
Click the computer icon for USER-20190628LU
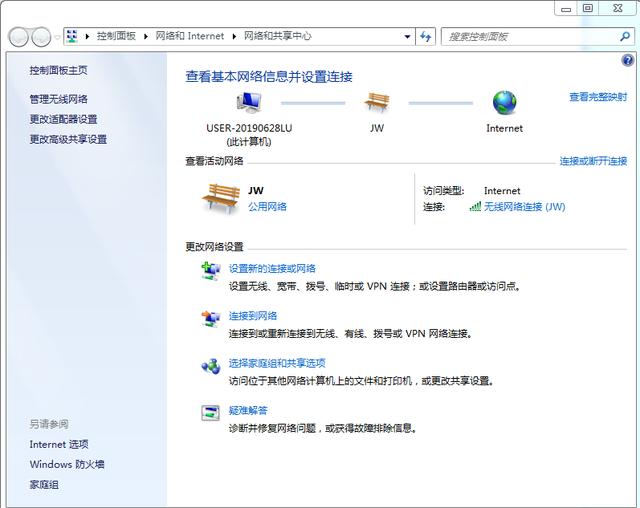pyautogui.click(x=249, y=102)
